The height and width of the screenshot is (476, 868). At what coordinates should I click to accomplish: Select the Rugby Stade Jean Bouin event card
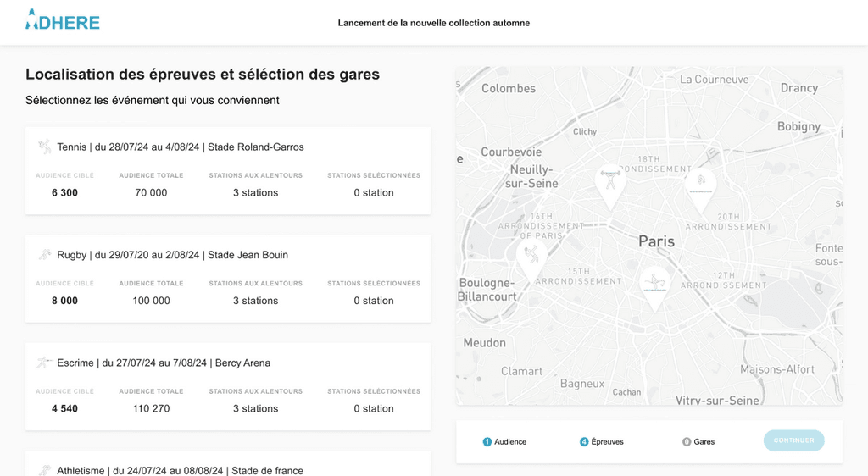(228, 279)
